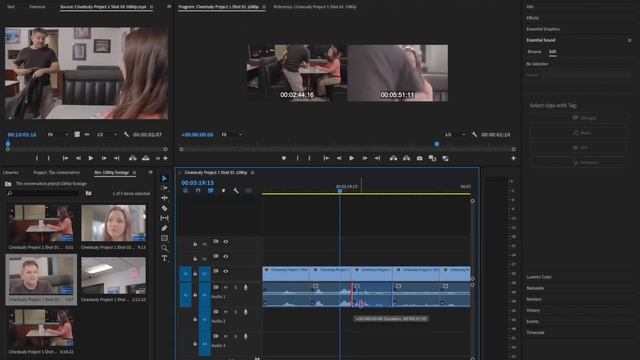Open Source monitor zoom level Fit dropdown
640x360 pixels.
tap(58, 134)
